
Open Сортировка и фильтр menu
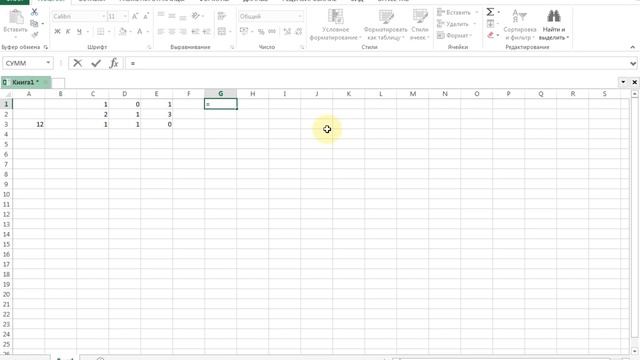[520, 24]
